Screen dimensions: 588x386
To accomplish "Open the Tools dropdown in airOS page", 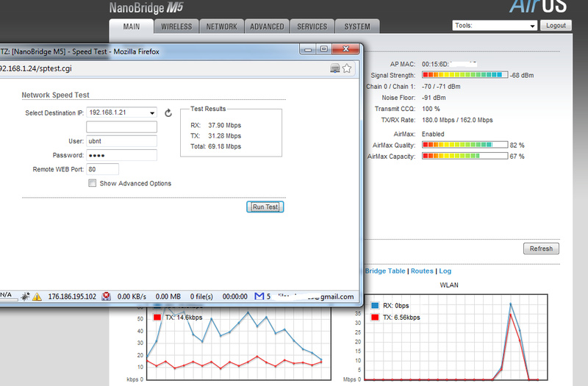I will (x=495, y=26).
